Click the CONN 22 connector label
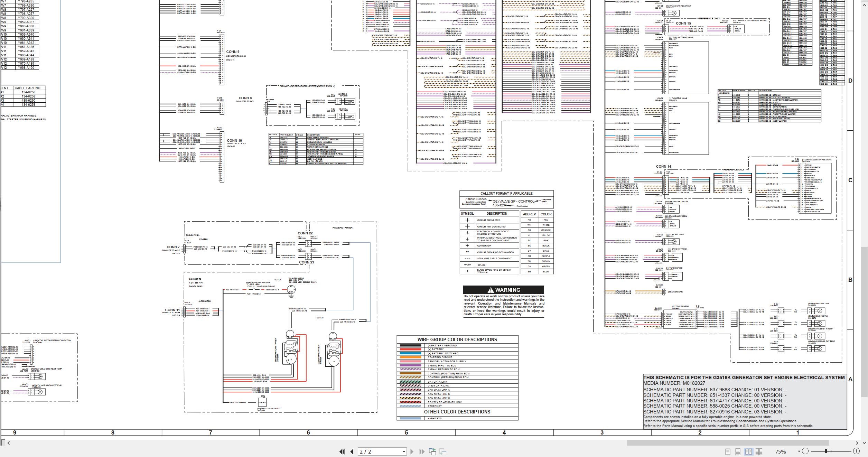Viewport: 868px width, 457px height. 306,233
